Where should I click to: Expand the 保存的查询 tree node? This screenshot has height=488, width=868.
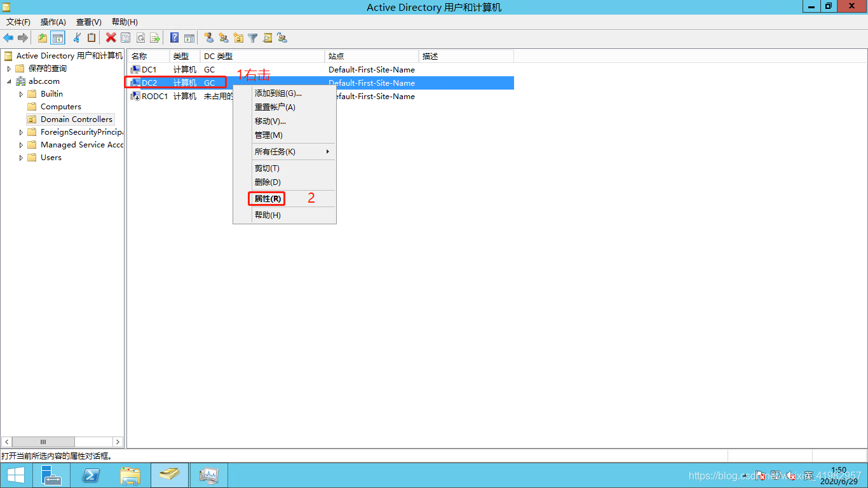[x=9, y=69]
